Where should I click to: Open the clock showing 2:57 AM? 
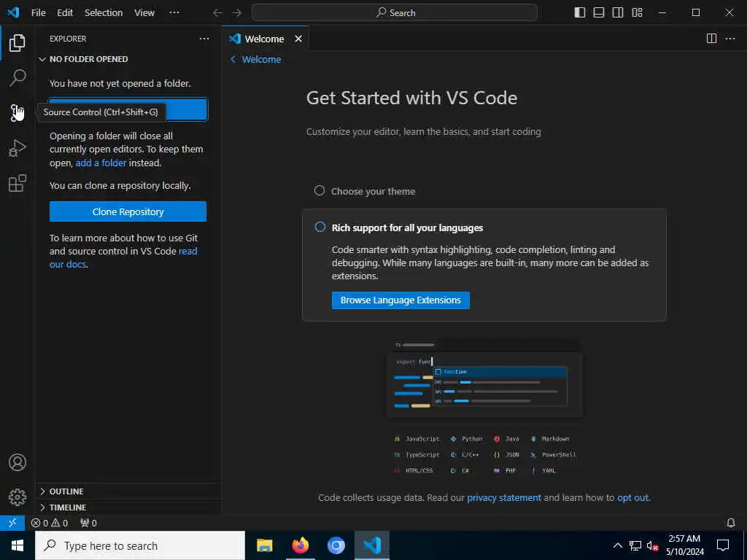pos(684,545)
